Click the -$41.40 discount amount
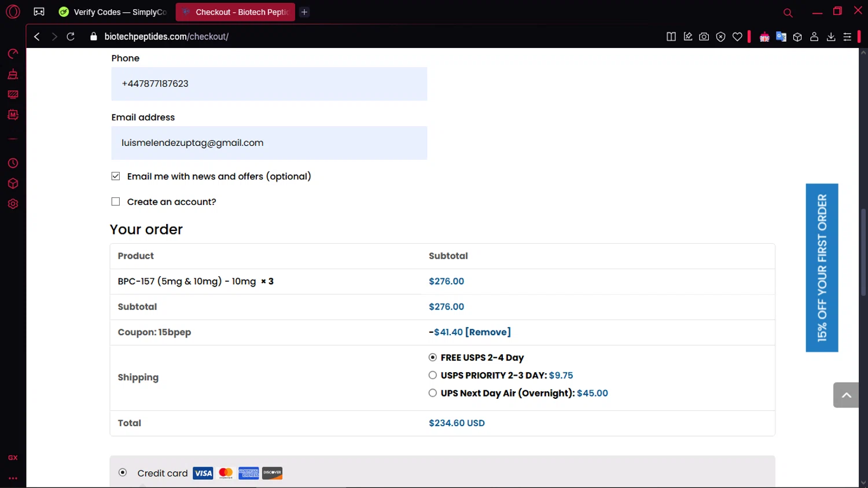 tap(446, 332)
